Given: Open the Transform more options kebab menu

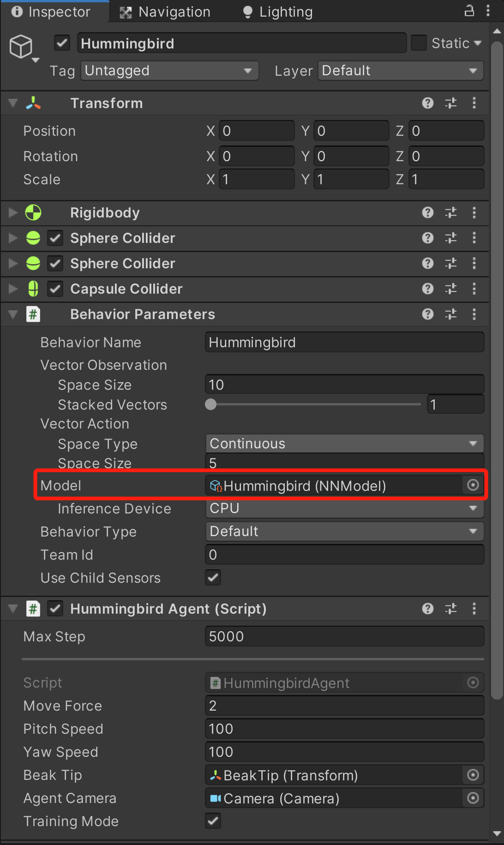Looking at the screenshot, I should pyautogui.click(x=474, y=103).
